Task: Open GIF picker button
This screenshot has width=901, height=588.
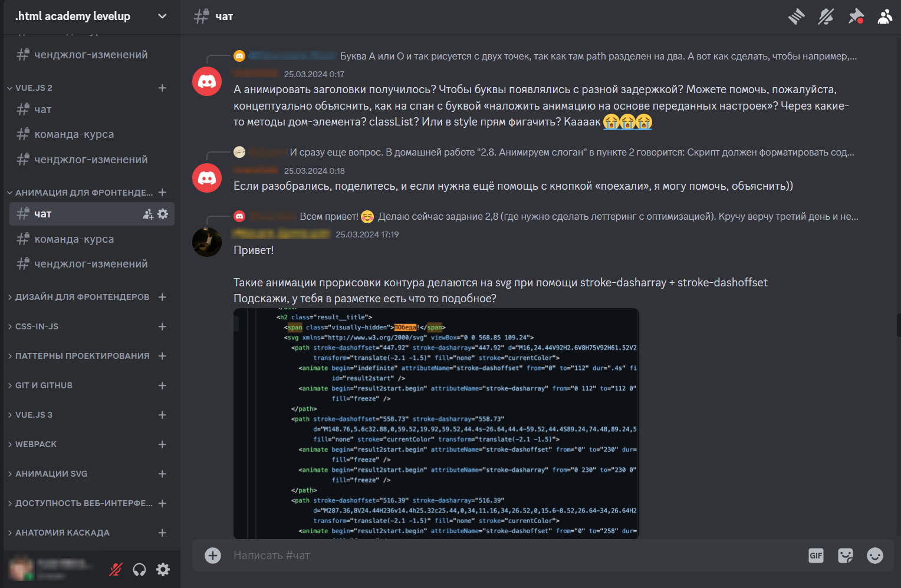Action: (816, 555)
